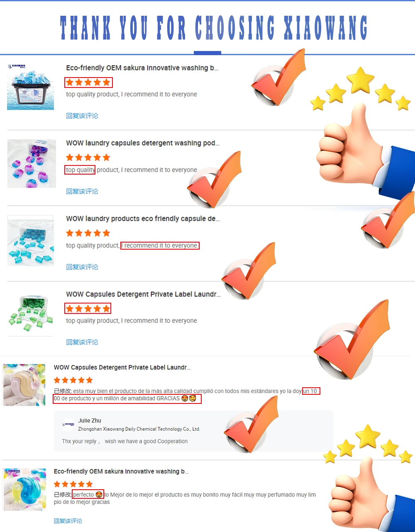Click the heart-eyes emoji after GRACIAS
Image resolution: width=415 pixels, height=532 pixels.
coord(185,398)
